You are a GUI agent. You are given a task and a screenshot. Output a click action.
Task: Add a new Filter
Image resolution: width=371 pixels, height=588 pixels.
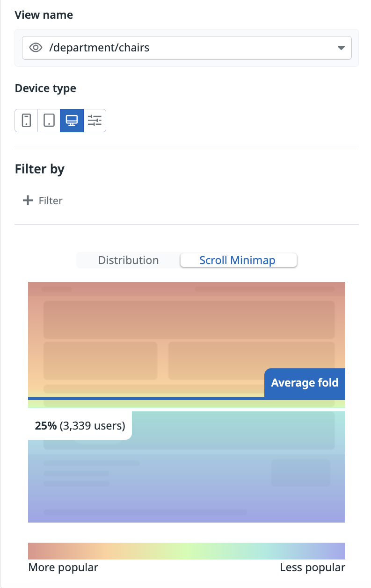[x=43, y=201]
